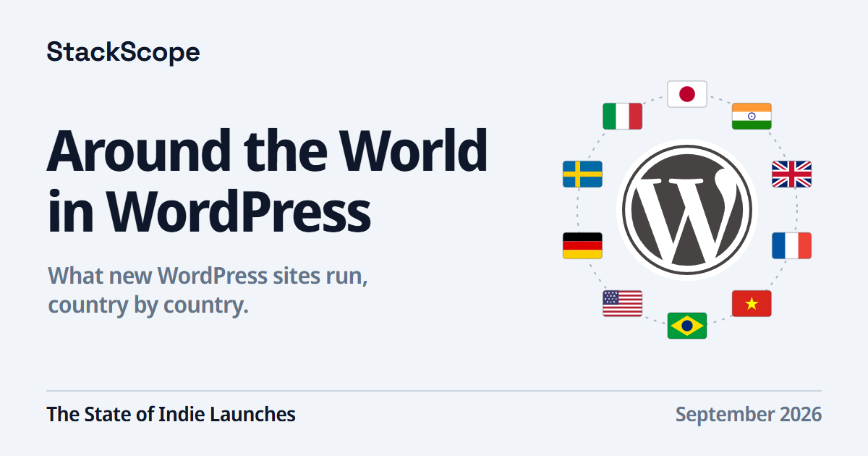This screenshot has width=868, height=456.
Task: Click "The State of Indie Launches" text
Action: tap(171, 414)
